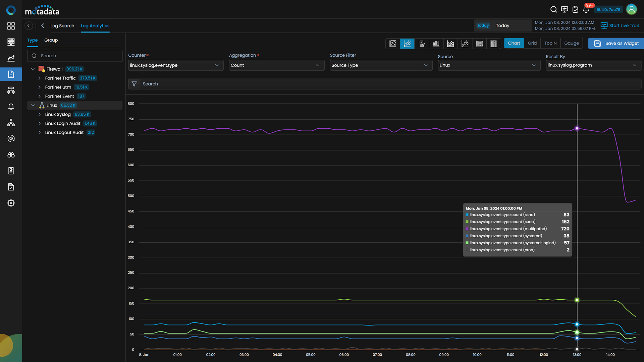Open the binoculars icon in sidebar
The image size is (644, 362).
tap(11, 155)
